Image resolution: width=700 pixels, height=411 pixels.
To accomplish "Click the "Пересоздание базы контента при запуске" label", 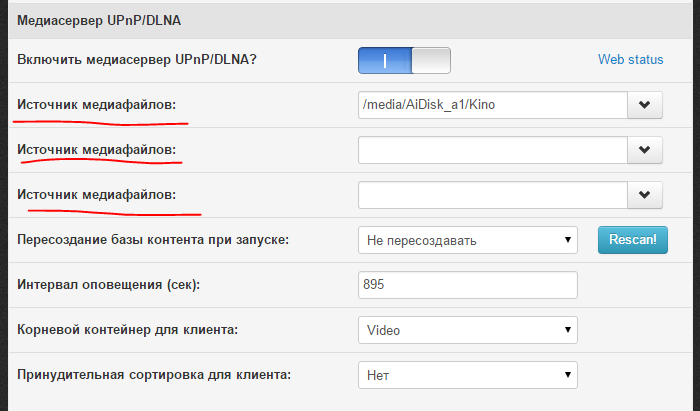I will 153,240.
